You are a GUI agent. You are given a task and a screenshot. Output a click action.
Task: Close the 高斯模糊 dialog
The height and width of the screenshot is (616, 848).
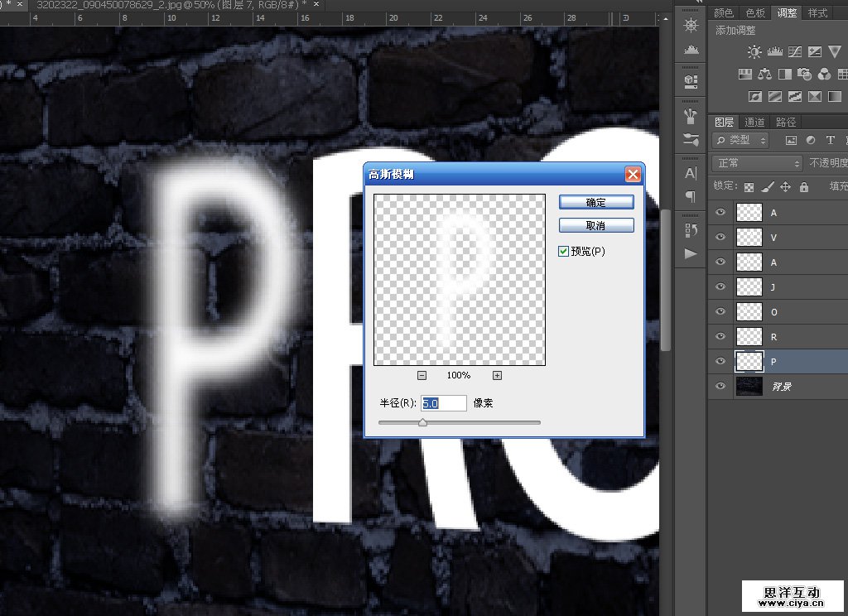tap(632, 174)
